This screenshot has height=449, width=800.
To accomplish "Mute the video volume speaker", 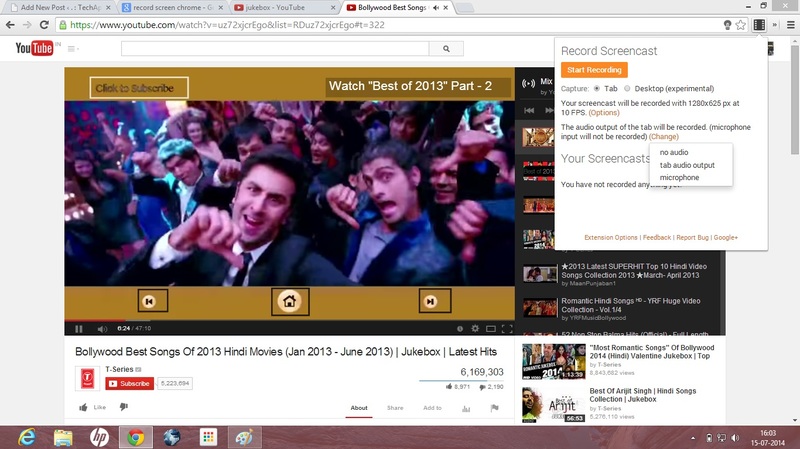I will (102, 329).
